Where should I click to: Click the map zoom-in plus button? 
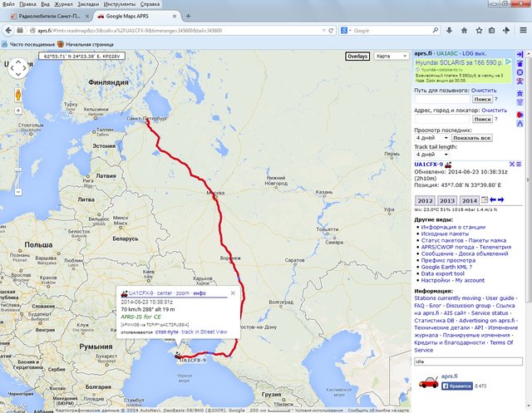[18, 110]
